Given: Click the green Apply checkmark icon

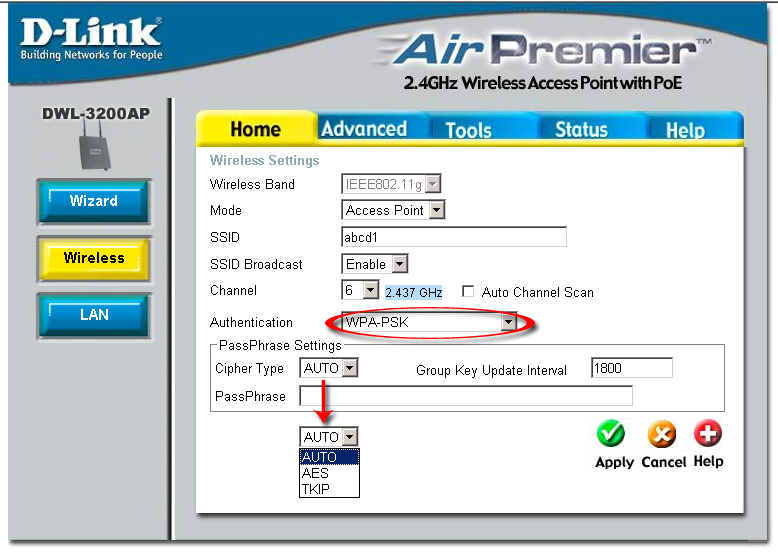Looking at the screenshot, I should point(611,434).
